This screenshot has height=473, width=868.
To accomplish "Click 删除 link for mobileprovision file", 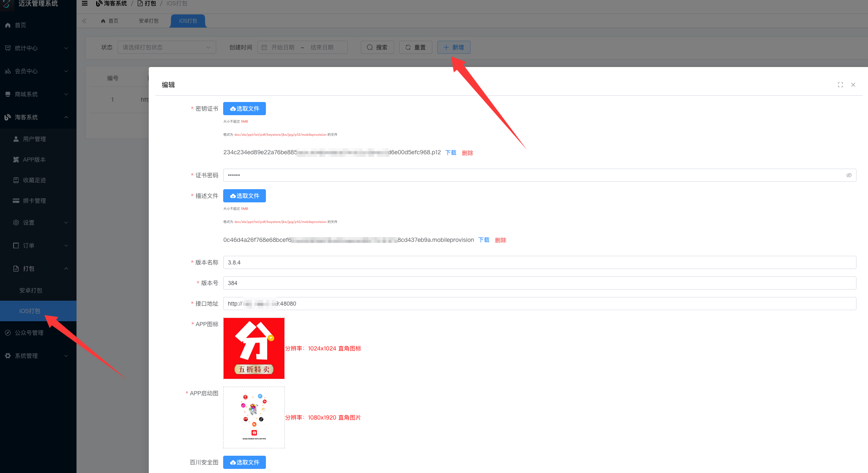I will 500,240.
